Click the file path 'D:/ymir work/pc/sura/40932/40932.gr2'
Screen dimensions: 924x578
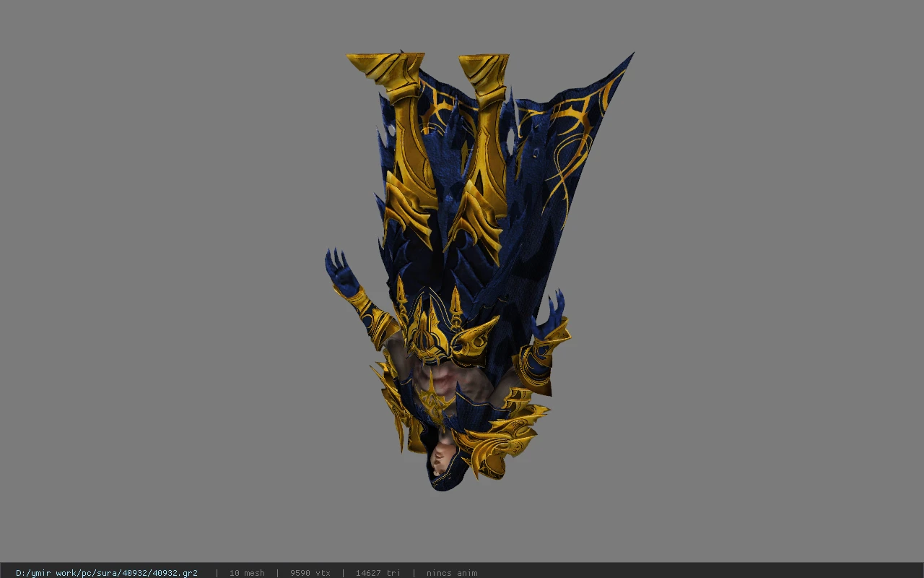pyautogui.click(x=107, y=573)
